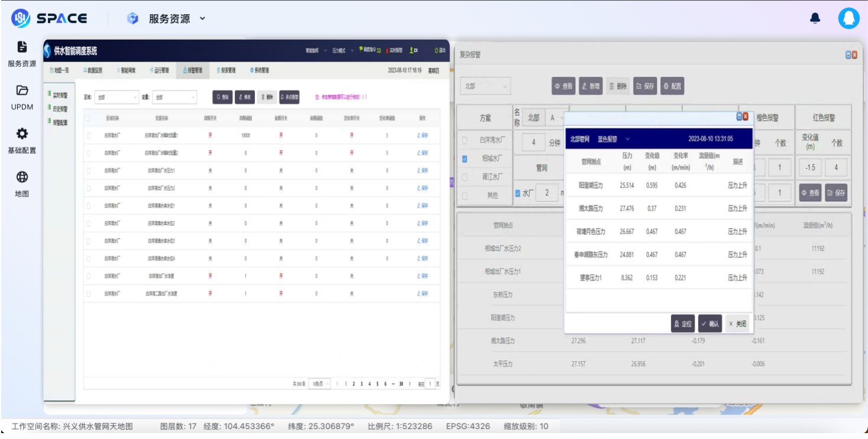868x439 pixels.
Task: Open the UPDM folder icon
Action: (x=22, y=97)
